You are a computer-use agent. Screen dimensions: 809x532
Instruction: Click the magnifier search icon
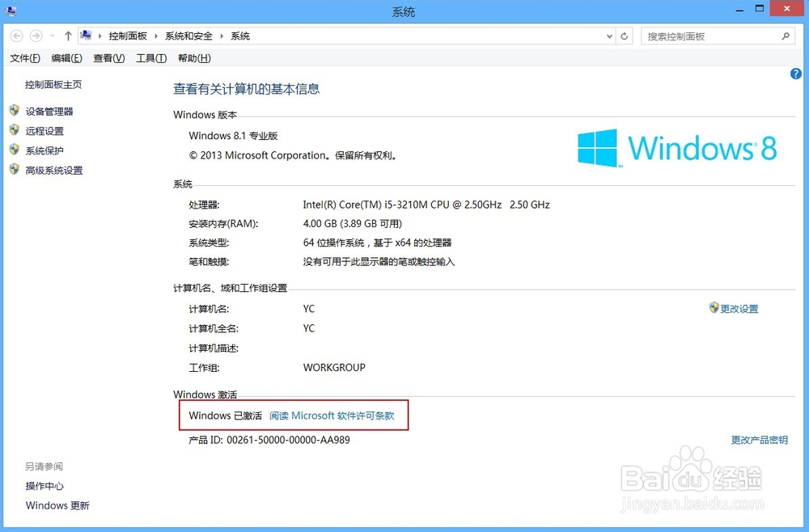786,36
